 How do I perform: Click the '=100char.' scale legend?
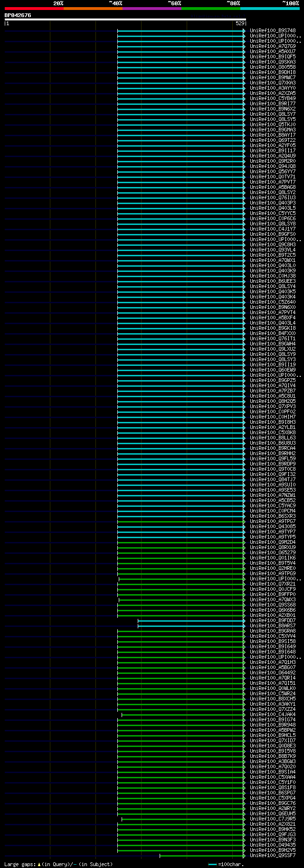[227, 864]
